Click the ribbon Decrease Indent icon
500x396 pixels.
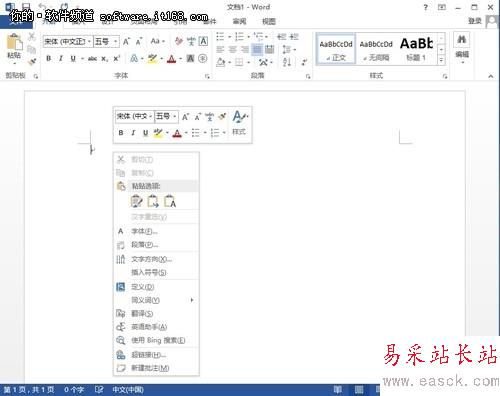tap(282, 37)
